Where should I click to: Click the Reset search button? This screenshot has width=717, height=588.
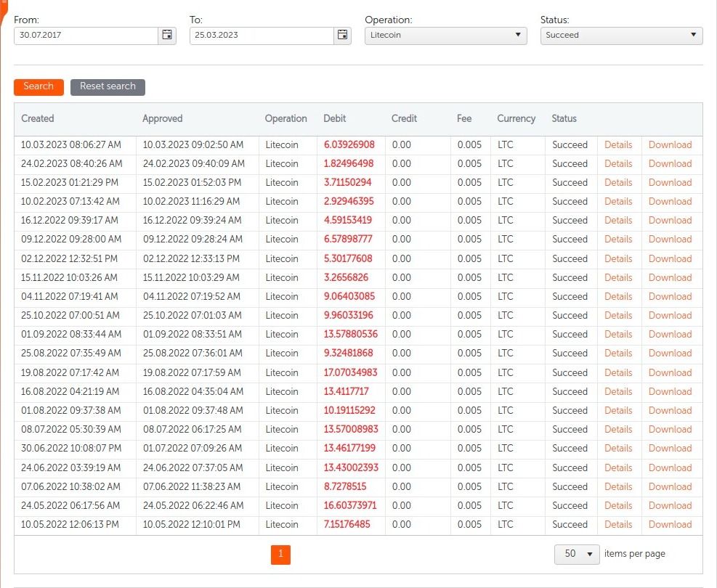tap(108, 86)
